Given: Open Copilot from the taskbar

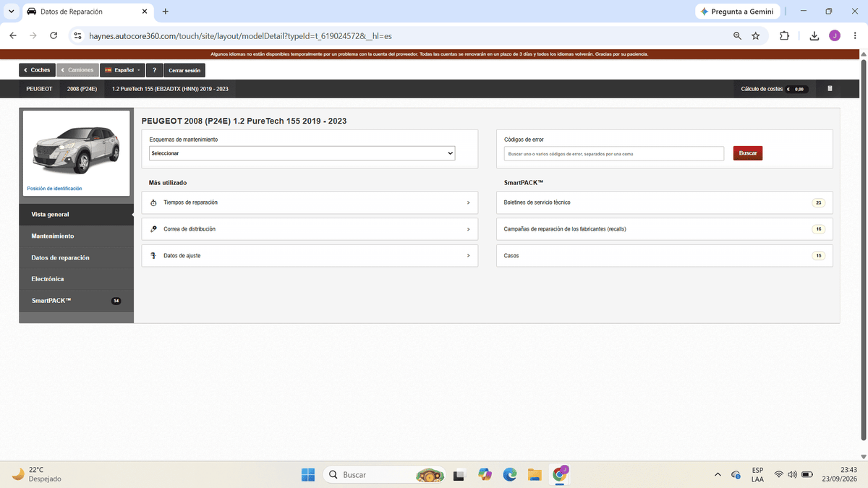Looking at the screenshot, I should point(485,474).
